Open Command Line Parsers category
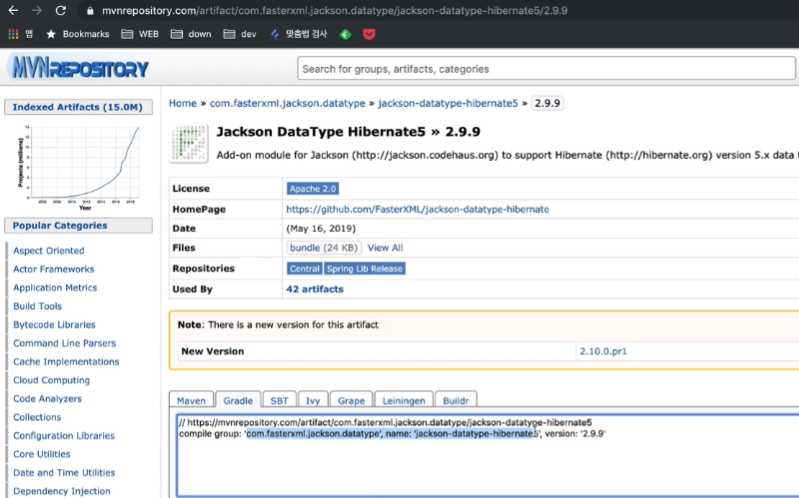The height and width of the screenshot is (498, 799). 65,343
